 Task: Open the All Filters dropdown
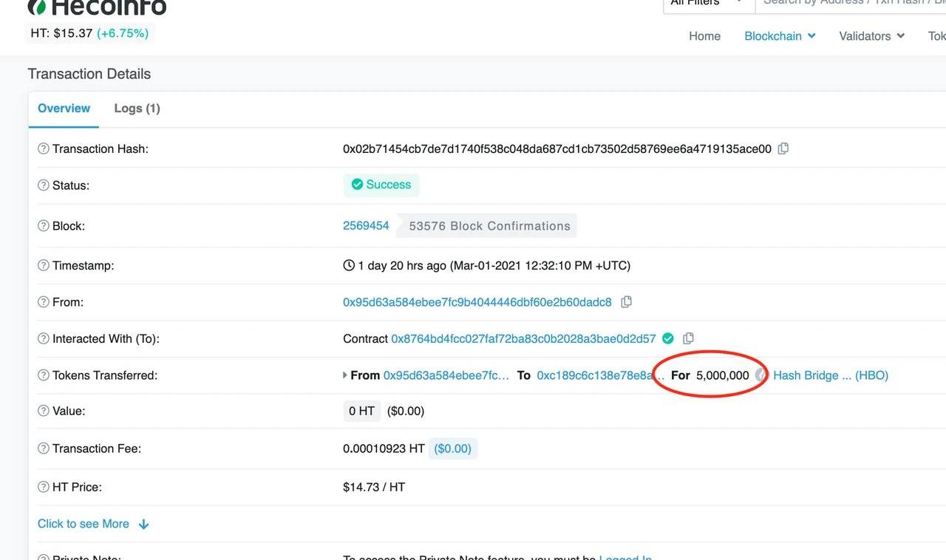coord(707,4)
